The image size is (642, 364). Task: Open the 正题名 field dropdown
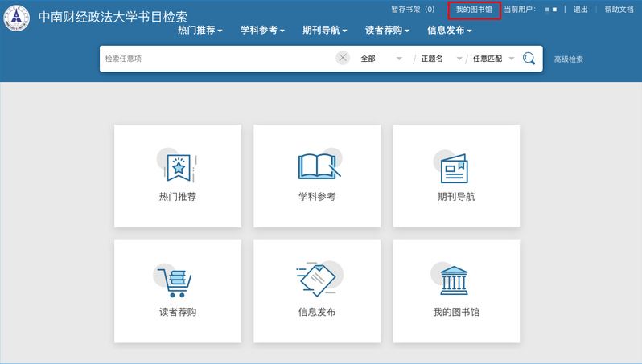[x=442, y=59]
